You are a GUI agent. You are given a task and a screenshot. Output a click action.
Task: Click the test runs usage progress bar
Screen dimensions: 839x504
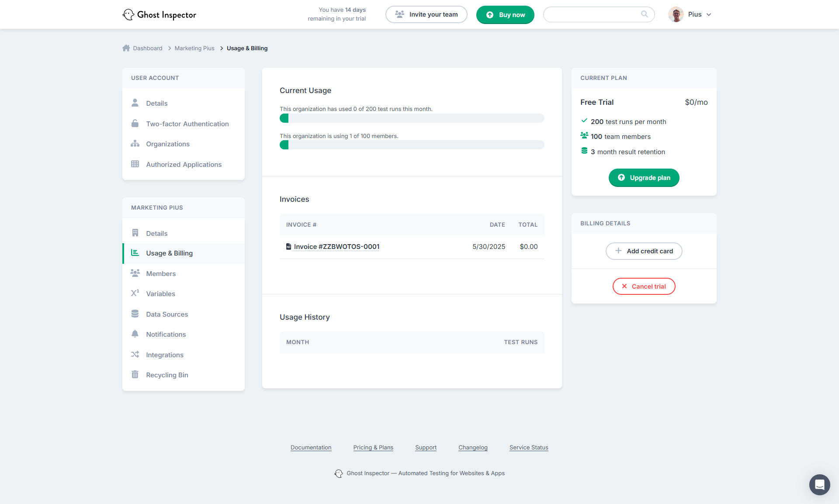(412, 118)
